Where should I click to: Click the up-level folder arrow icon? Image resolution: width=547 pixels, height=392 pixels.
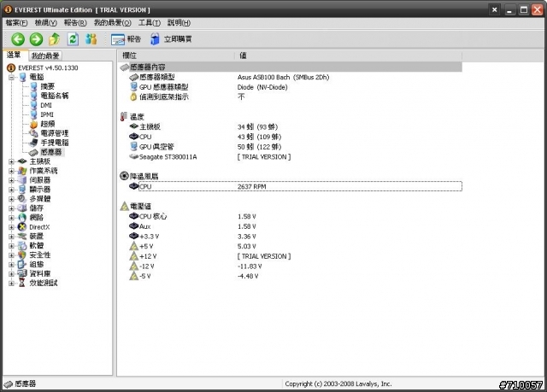(x=54, y=39)
